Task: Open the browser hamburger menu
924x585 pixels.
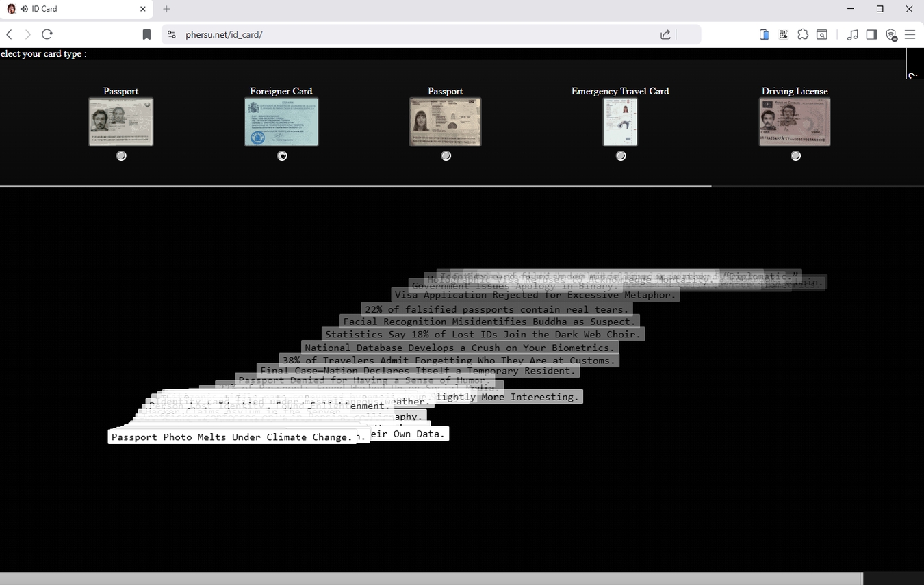Action: pos(910,34)
